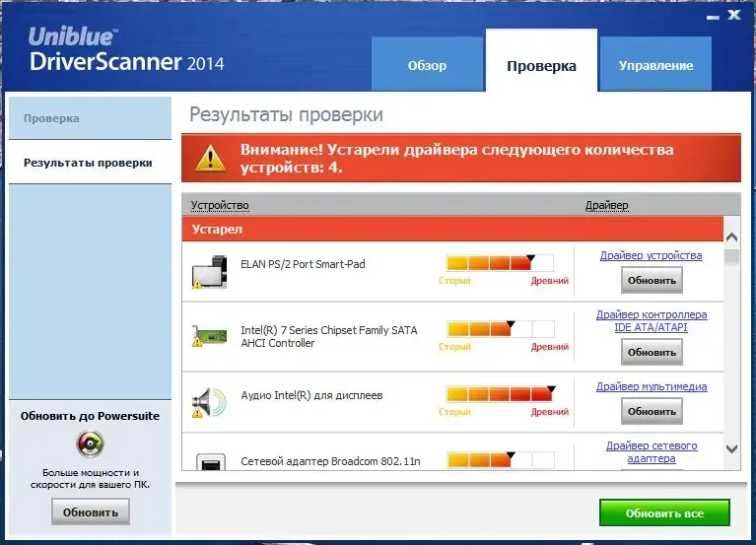Click Обновить for Аудио Intel(R) для дисплеев
The height and width of the screenshot is (545, 756).
(x=652, y=412)
